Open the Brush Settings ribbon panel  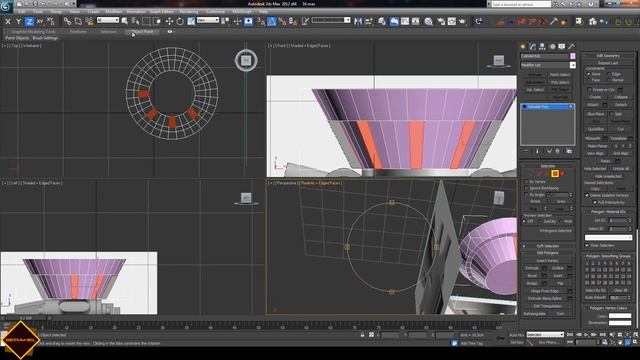[45, 38]
